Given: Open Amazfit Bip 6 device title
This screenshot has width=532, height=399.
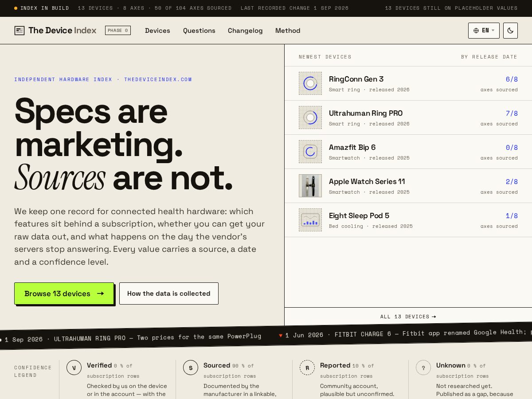Looking at the screenshot, I should [x=352, y=148].
